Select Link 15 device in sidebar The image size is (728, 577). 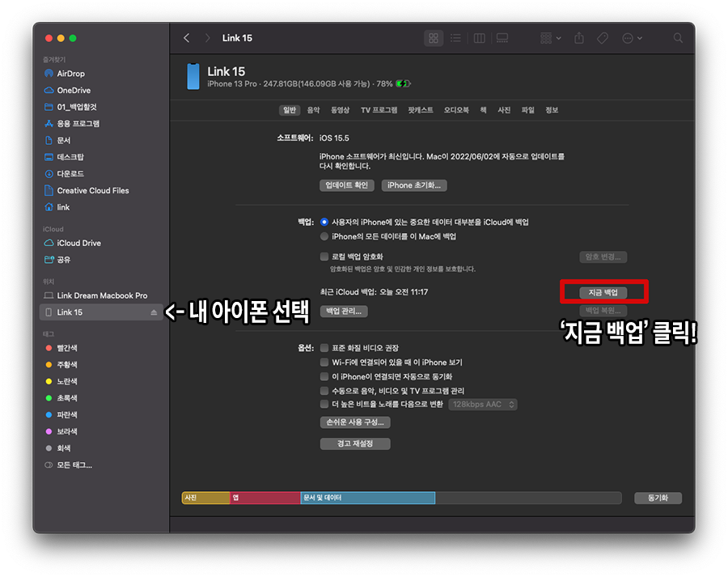point(101,312)
